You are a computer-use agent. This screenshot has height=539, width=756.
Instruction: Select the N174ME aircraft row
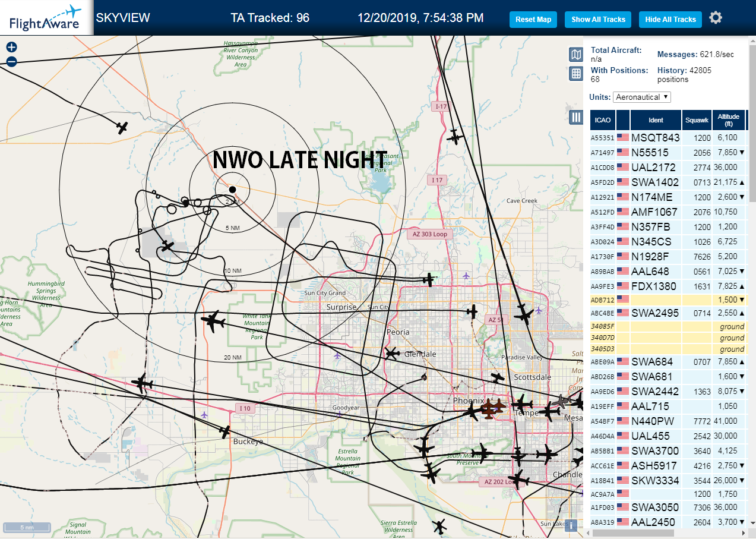(x=668, y=197)
